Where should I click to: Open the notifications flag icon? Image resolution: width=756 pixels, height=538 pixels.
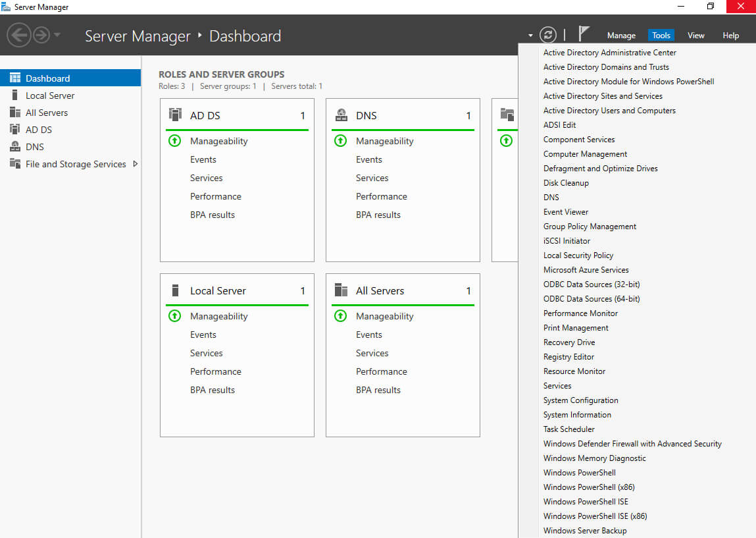584,34
